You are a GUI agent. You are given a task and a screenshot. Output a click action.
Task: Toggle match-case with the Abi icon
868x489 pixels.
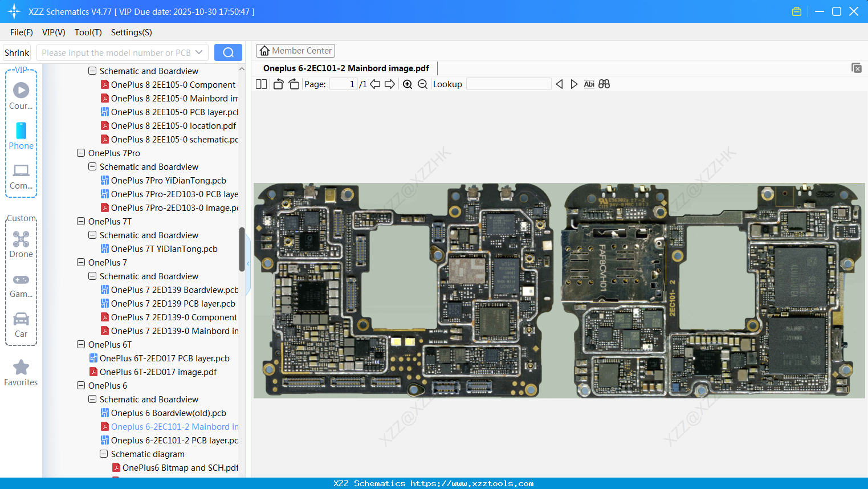click(x=589, y=84)
